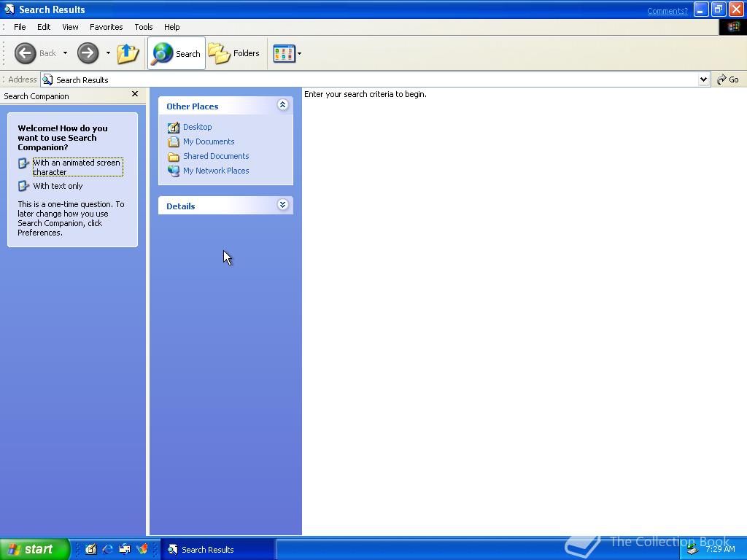Viewport: 747px width, 560px height.
Task: Open the File menu
Action: click(20, 27)
